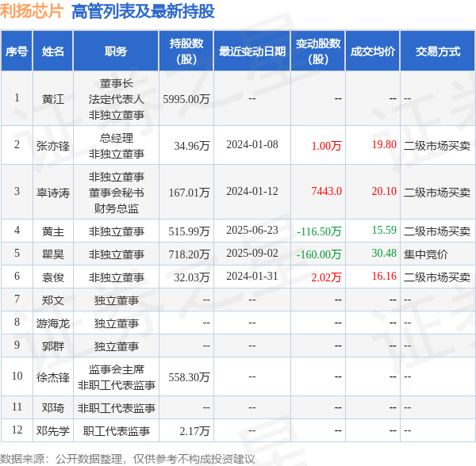Click the green value -116.50万
The width and height of the screenshot is (476, 466).
(319, 231)
